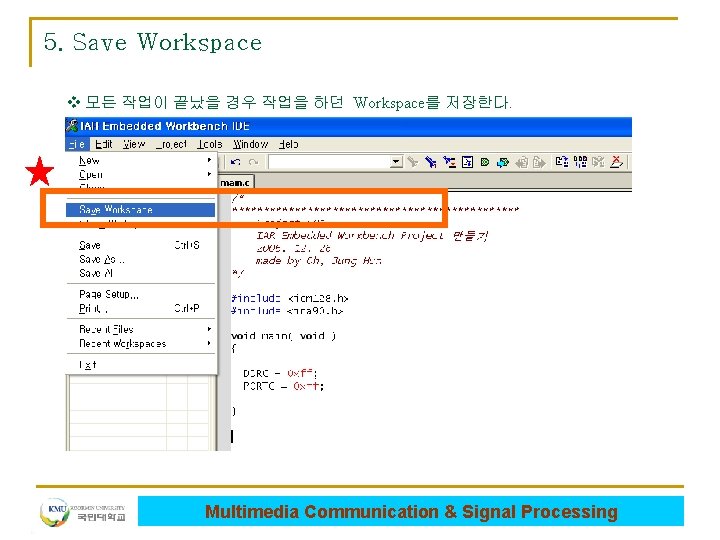
Task: Expand the New submenu in File menu
Action: (x=141, y=160)
